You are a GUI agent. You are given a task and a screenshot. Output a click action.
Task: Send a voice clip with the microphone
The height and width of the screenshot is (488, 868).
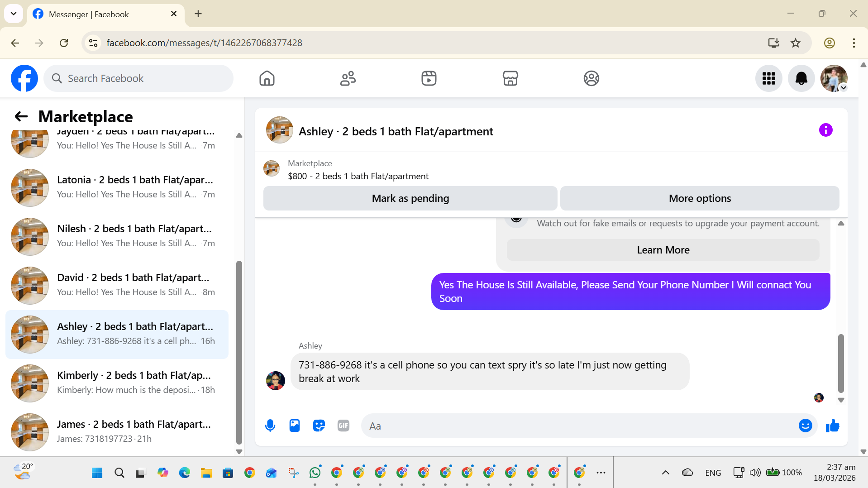pos(270,426)
